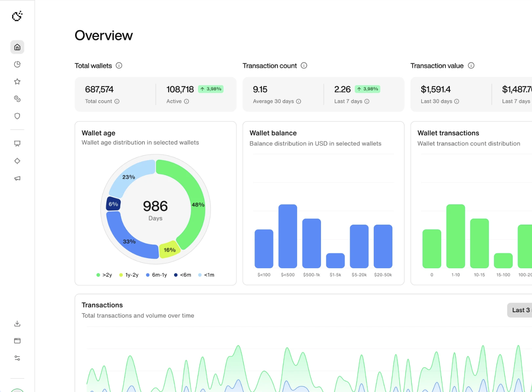Open the presentation board section

[x=17, y=143]
